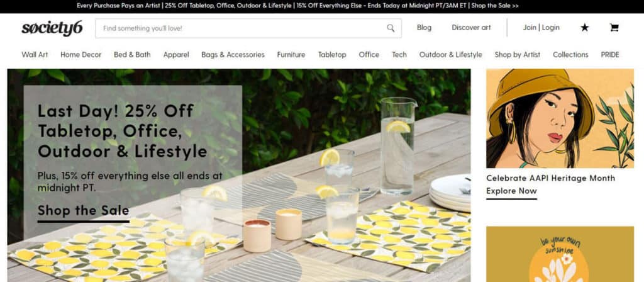Focus the 'Find something you'll love' search field
The image size is (644, 282).
click(x=248, y=28)
